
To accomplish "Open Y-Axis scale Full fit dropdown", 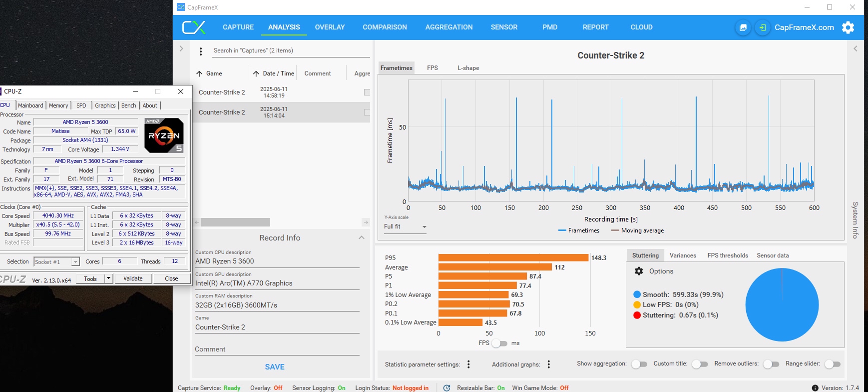I will point(405,226).
